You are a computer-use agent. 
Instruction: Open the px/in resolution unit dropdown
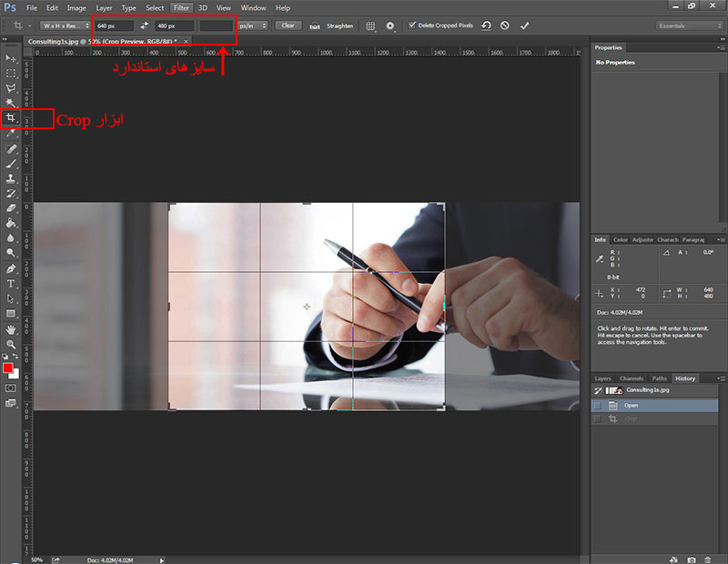tap(253, 25)
